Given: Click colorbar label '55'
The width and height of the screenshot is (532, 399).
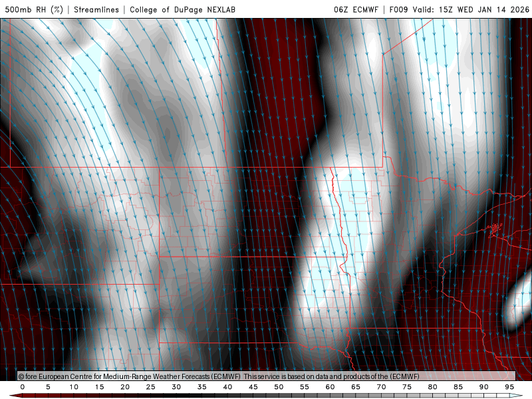Looking at the screenshot, I should (305, 387).
